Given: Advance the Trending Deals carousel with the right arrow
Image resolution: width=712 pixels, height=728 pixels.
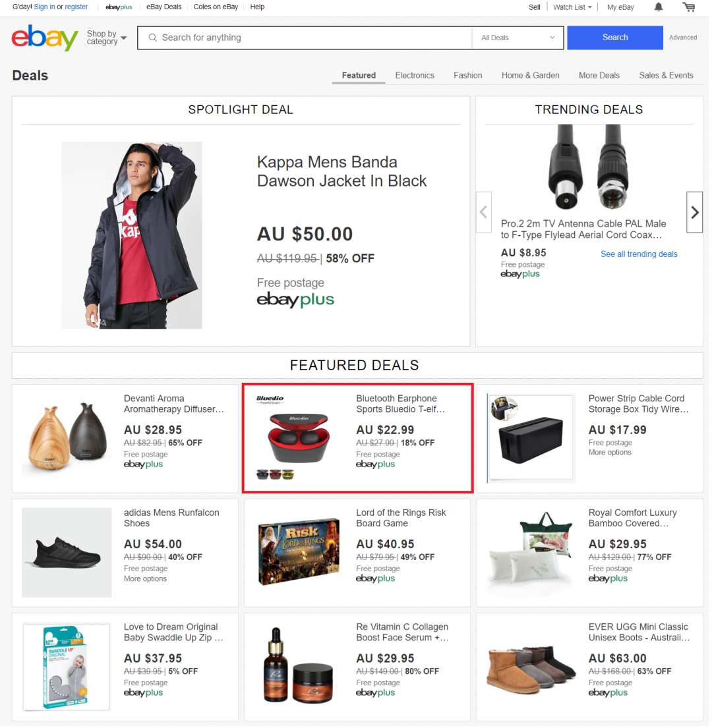Looking at the screenshot, I should point(694,212).
